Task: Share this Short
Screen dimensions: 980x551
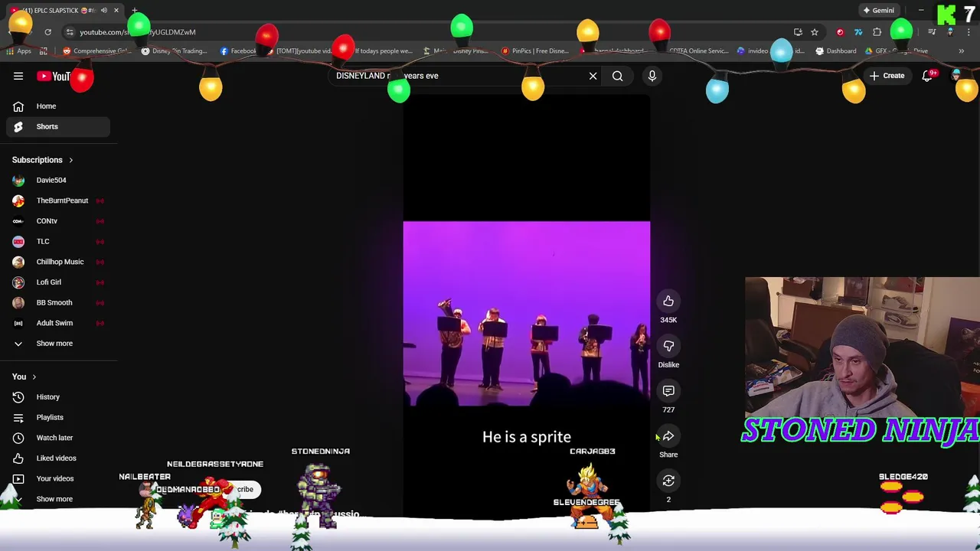Action: click(x=668, y=436)
